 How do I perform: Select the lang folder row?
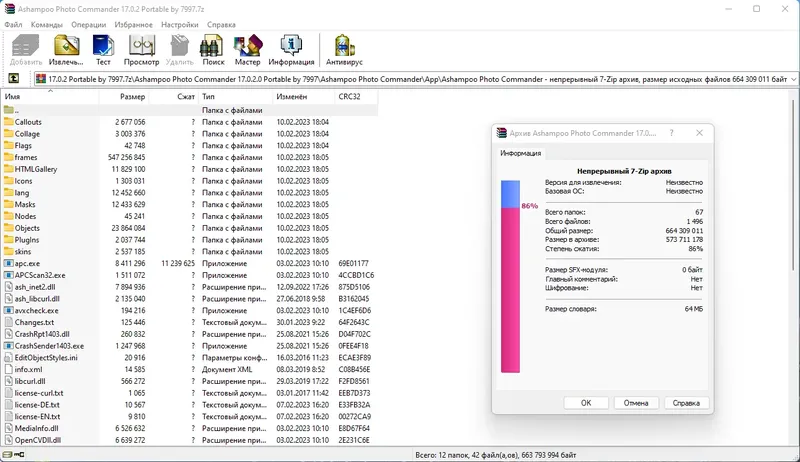[x=190, y=193]
